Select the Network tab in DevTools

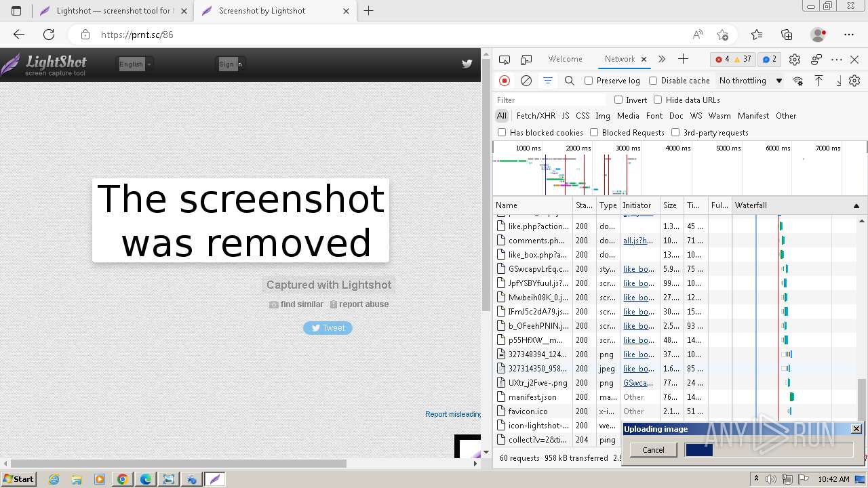(620, 59)
